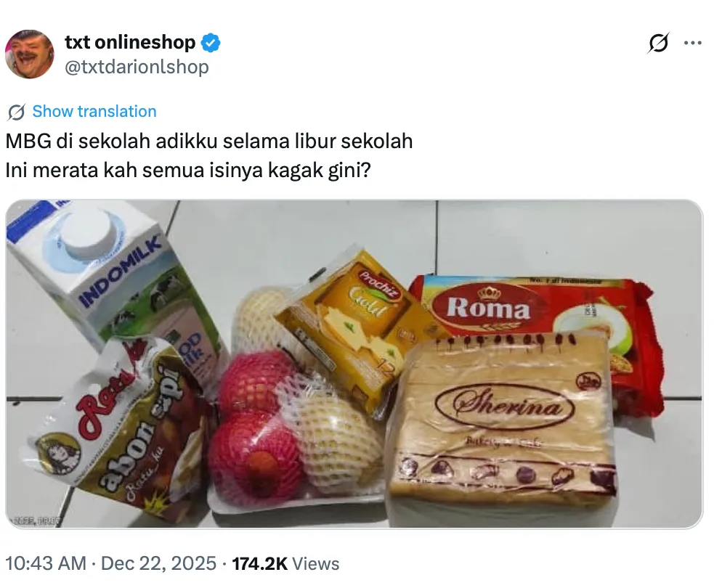Click the Dec 22, 2025 date
Image resolution: width=714 pixels, height=588 pixels.
pos(158,563)
